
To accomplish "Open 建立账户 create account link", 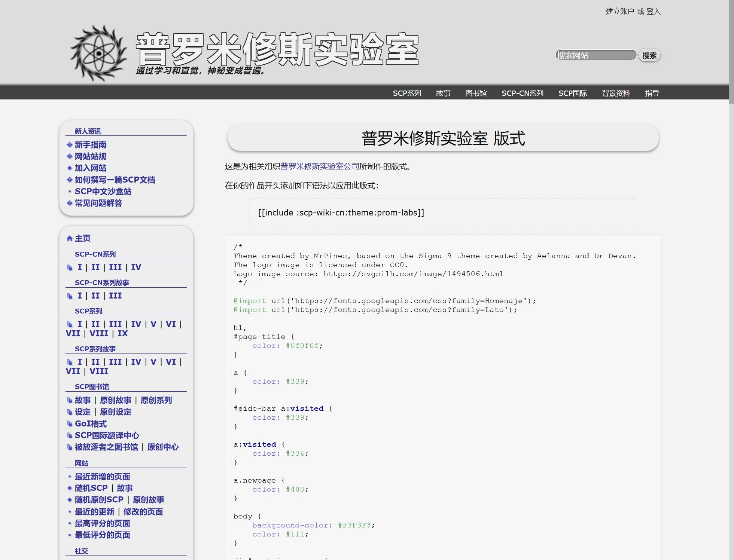I will (620, 12).
